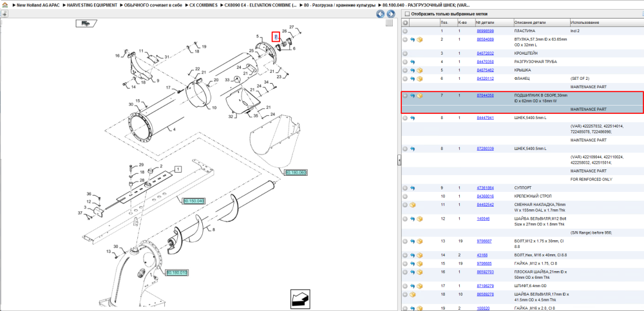Image resolution: width=644 pixels, height=311 pixels.
Task: Open 'ОБЫЧНОГО сочетает в себе' breadcrumb
Action: point(153,5)
